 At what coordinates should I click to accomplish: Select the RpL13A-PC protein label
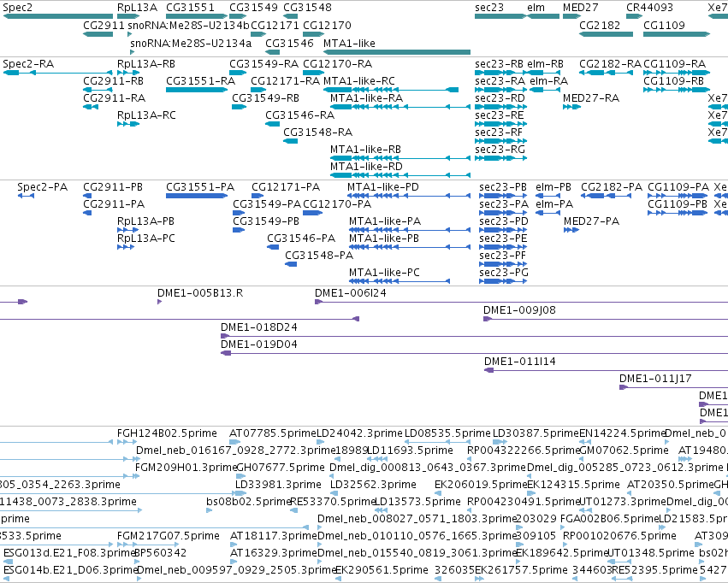point(145,238)
